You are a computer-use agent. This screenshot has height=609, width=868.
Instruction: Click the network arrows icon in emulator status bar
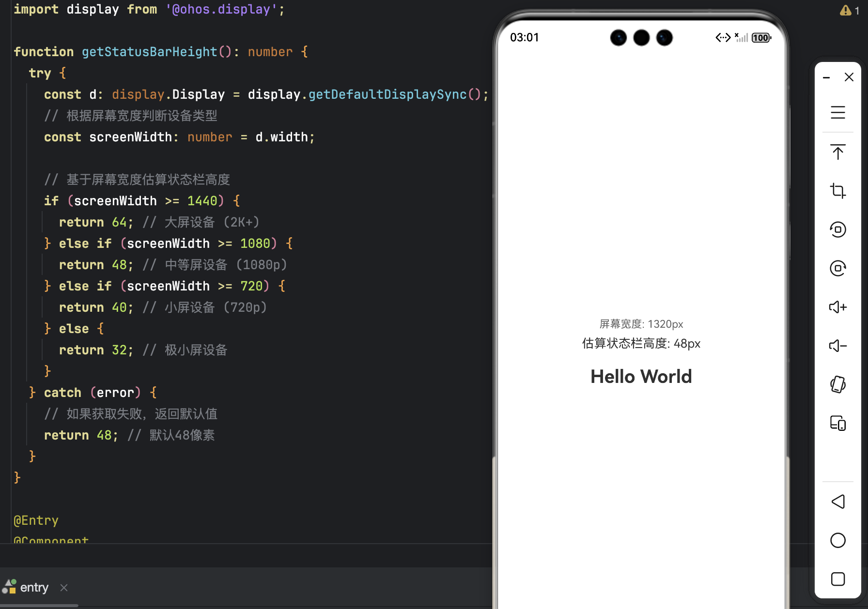723,37
